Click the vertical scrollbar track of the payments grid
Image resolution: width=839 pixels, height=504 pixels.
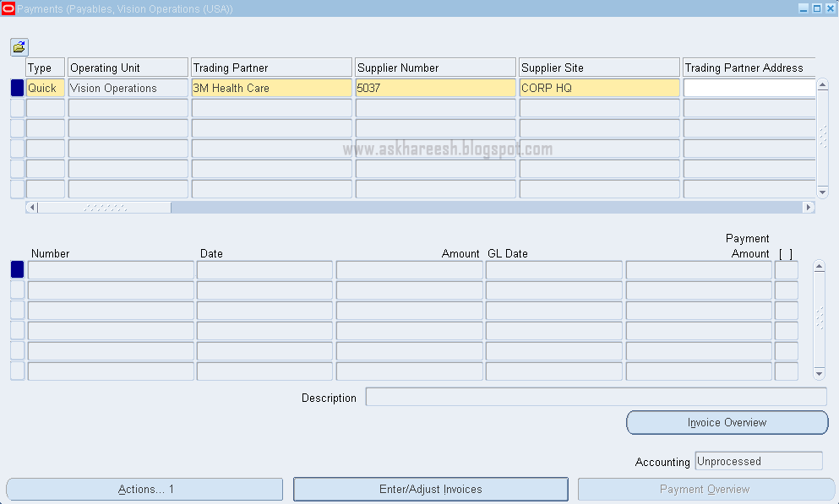click(822, 138)
